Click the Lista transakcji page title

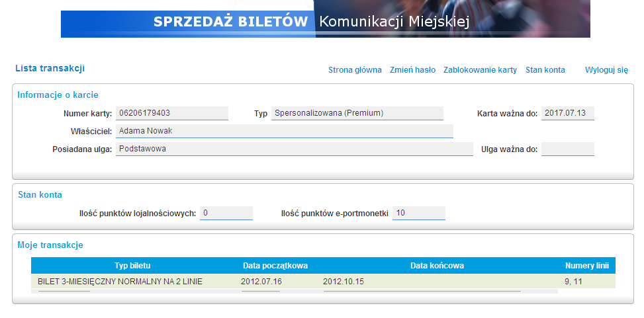[x=50, y=68]
